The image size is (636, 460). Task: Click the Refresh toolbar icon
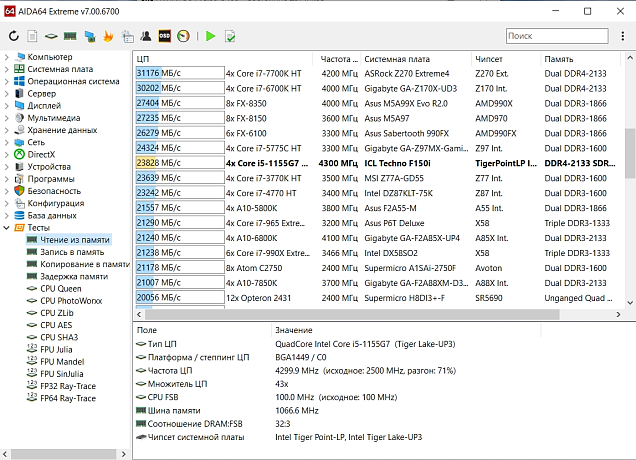click(13, 36)
